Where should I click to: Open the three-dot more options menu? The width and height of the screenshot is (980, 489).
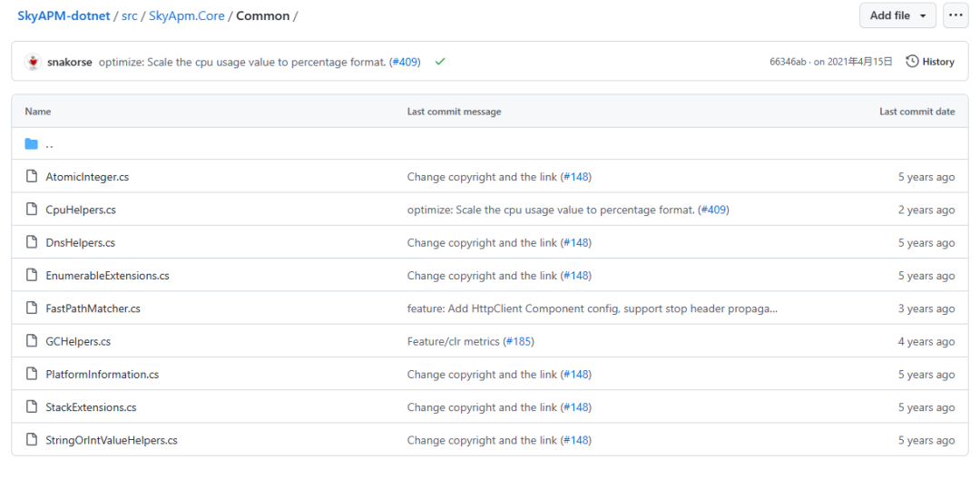click(x=955, y=15)
